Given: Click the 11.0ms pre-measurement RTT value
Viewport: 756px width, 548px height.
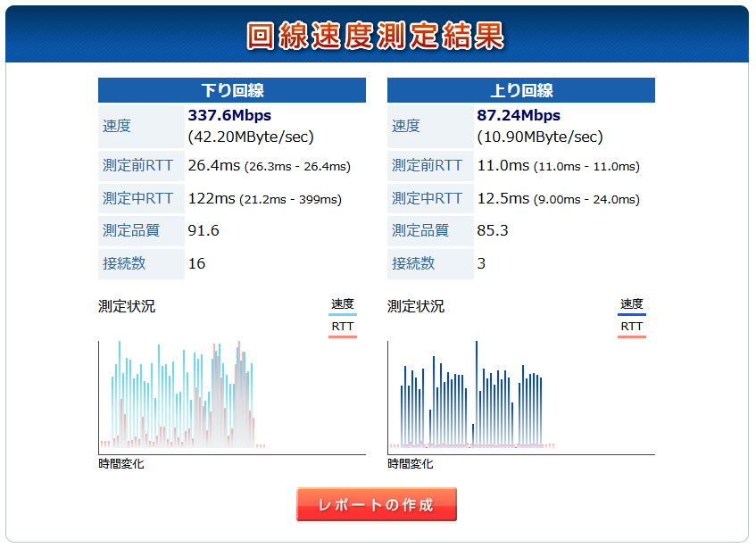Looking at the screenshot, I should point(503,165).
